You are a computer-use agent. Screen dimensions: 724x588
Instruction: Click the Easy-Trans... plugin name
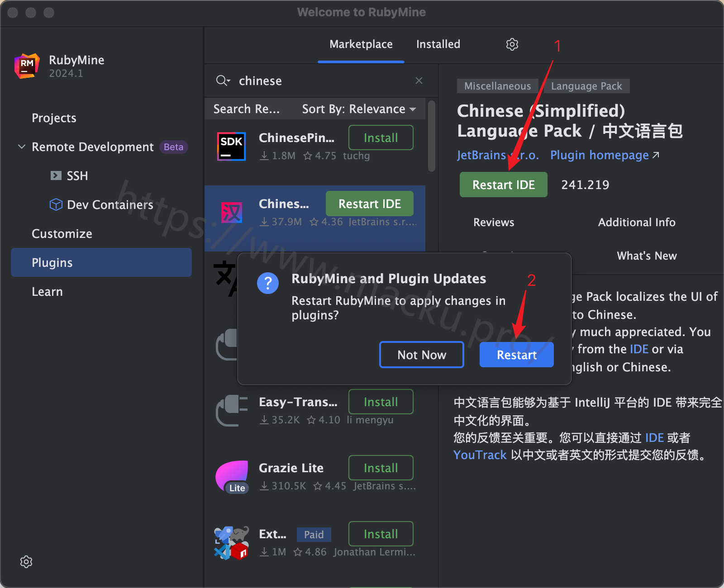point(298,402)
